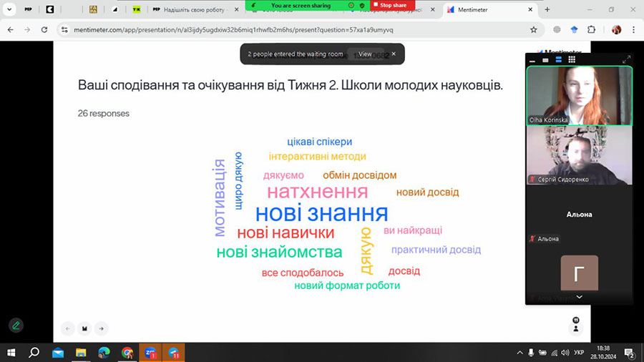
Task: Click 'новий формат роботи' in word cloud
Action: pos(347,285)
